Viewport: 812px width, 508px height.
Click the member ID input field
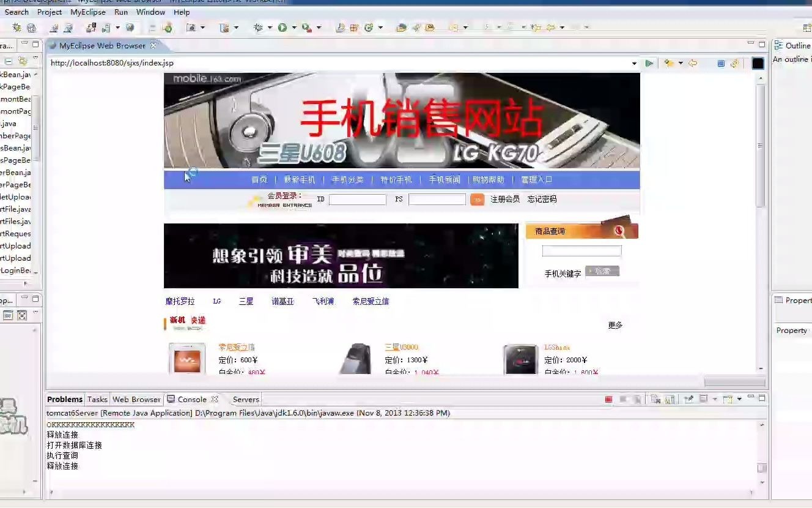point(358,200)
